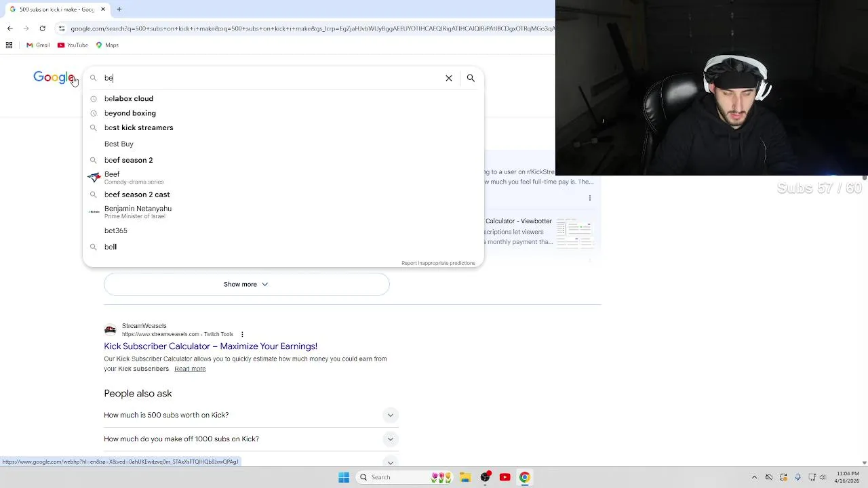
Task: Open the Maps bookmark
Action: [107, 45]
